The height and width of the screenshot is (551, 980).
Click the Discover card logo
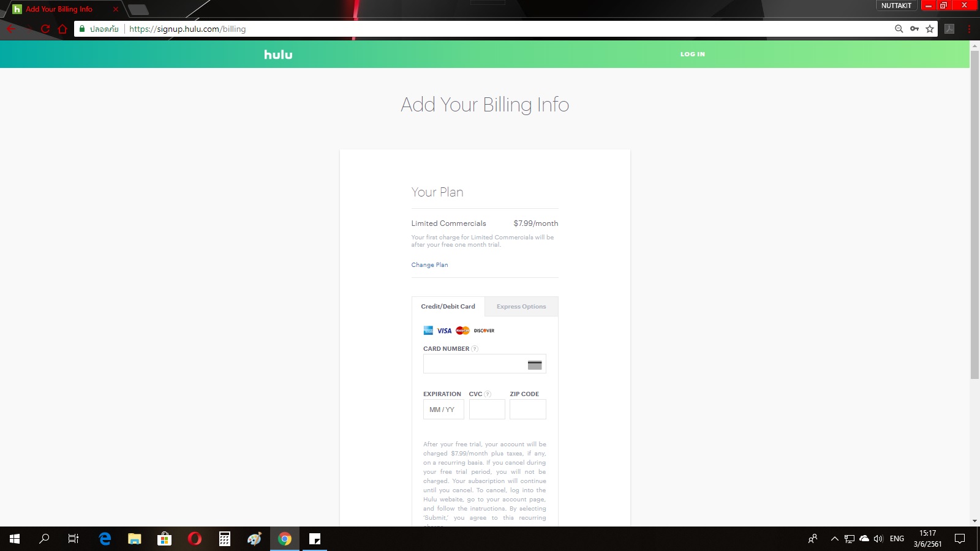pyautogui.click(x=484, y=331)
